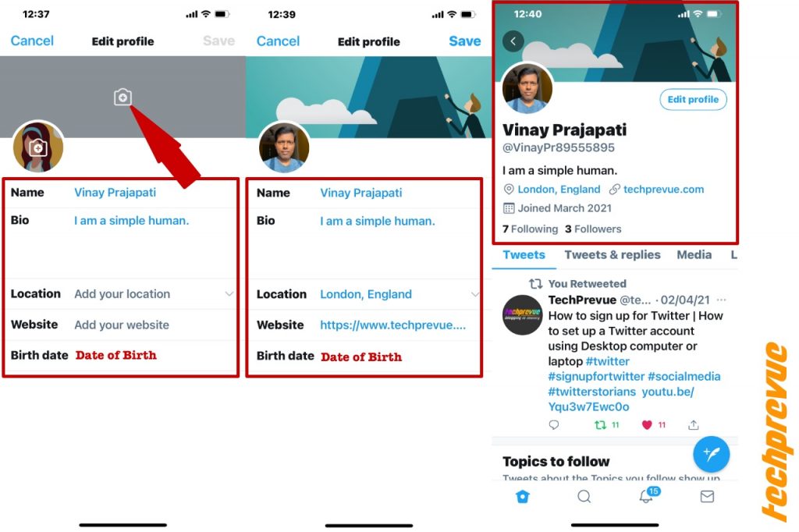799x532 pixels.
Task: Share the tweet using the upload icon
Action: tap(694, 425)
